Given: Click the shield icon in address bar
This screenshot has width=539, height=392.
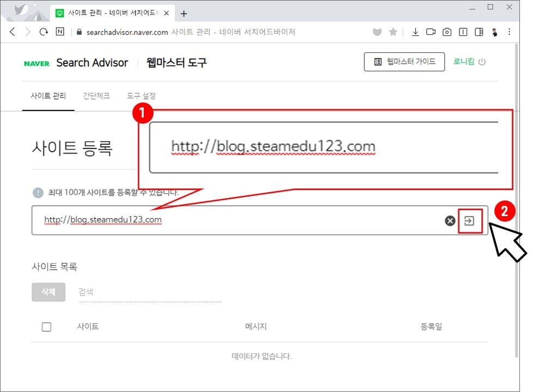Looking at the screenshot, I should pos(377,32).
